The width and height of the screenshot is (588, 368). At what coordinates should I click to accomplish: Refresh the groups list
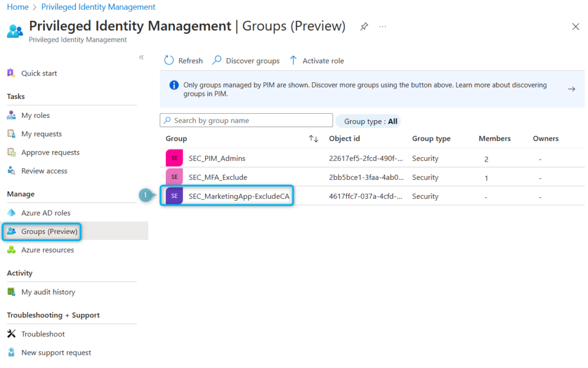point(183,60)
